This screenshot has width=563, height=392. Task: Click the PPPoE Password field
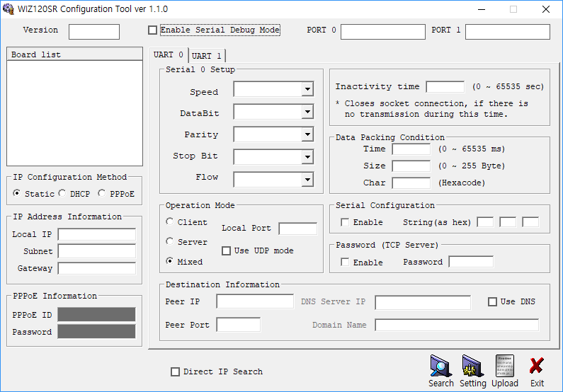(x=96, y=331)
